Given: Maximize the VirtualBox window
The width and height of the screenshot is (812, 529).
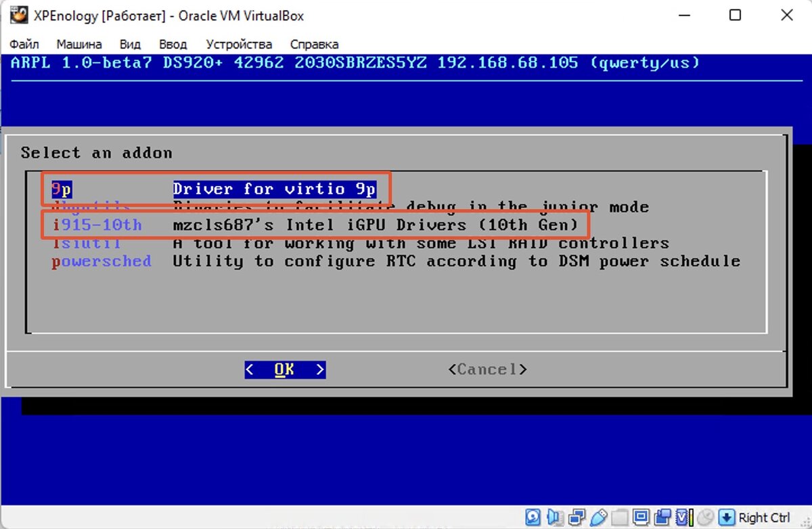Looking at the screenshot, I should [x=735, y=15].
